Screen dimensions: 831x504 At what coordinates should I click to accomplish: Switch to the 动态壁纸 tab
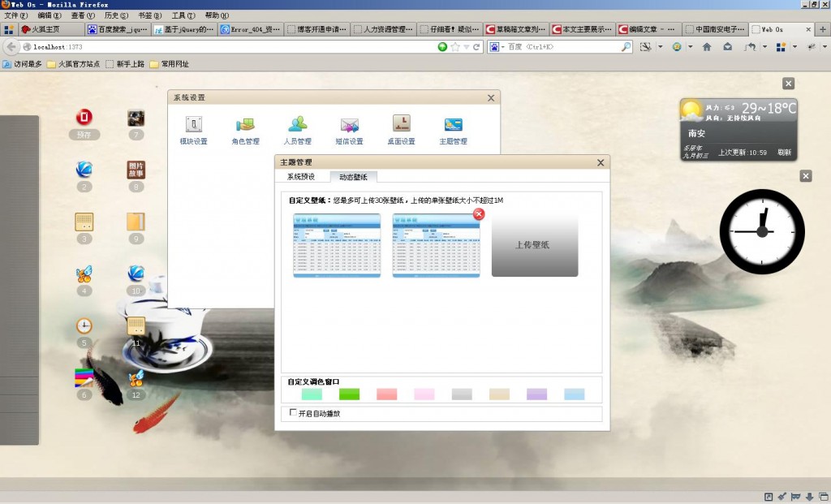click(x=353, y=176)
